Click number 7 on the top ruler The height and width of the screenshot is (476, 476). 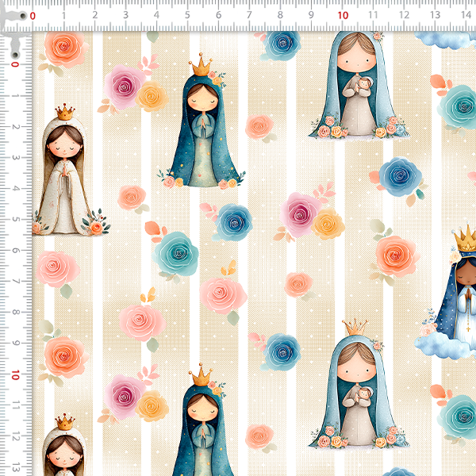249,15
